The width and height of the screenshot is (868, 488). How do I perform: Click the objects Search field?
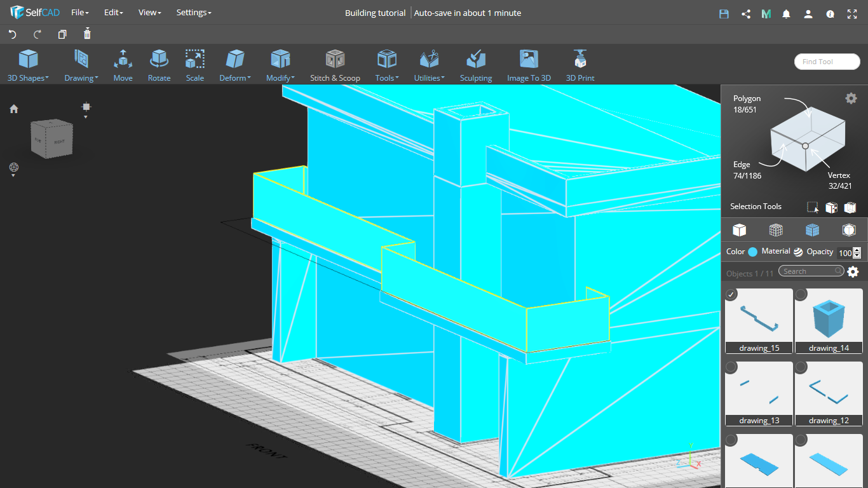[811, 271]
